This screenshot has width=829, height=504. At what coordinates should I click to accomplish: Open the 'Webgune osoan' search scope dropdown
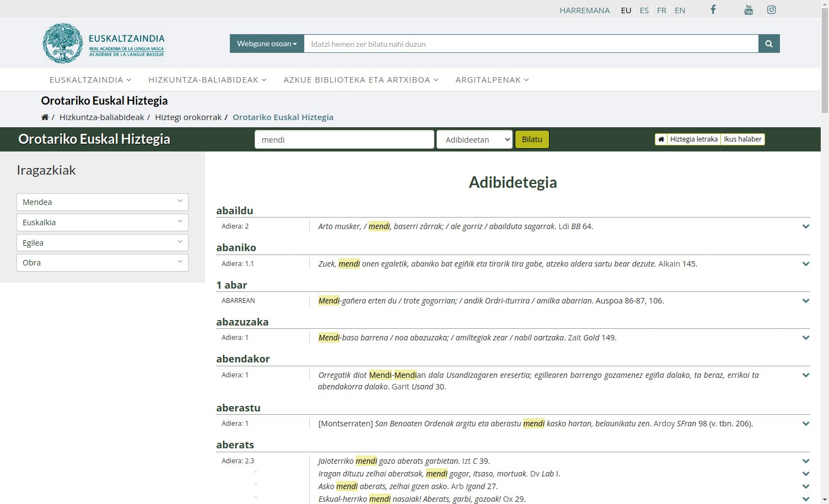(x=267, y=44)
